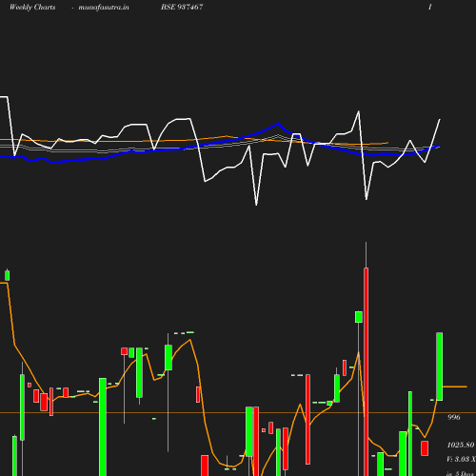476x476 pixels.
Task: Click the '1025.80' price value
Action: (x=461, y=445)
